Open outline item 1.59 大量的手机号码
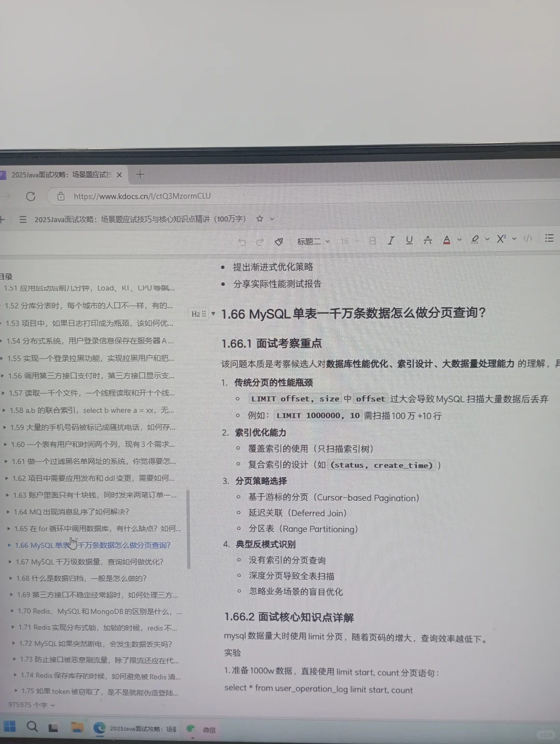This screenshot has height=744, width=560. point(93,428)
